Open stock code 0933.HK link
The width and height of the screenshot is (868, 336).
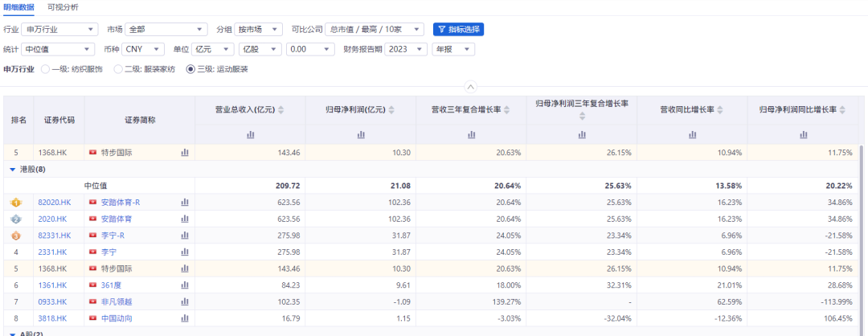[x=52, y=302]
